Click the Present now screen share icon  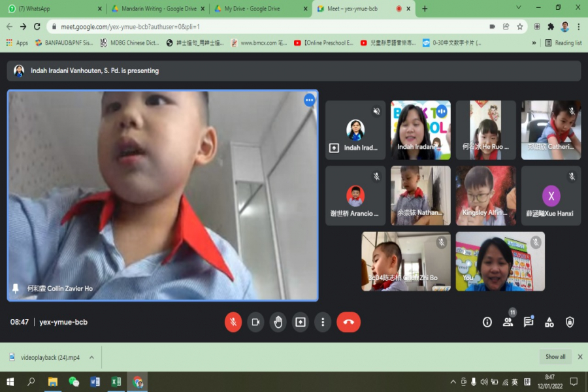(300, 321)
